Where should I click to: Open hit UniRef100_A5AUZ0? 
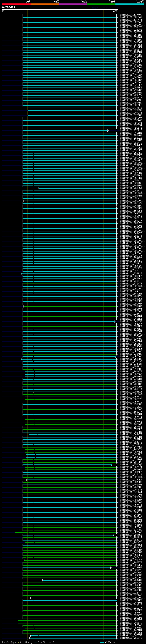coord(131,27)
